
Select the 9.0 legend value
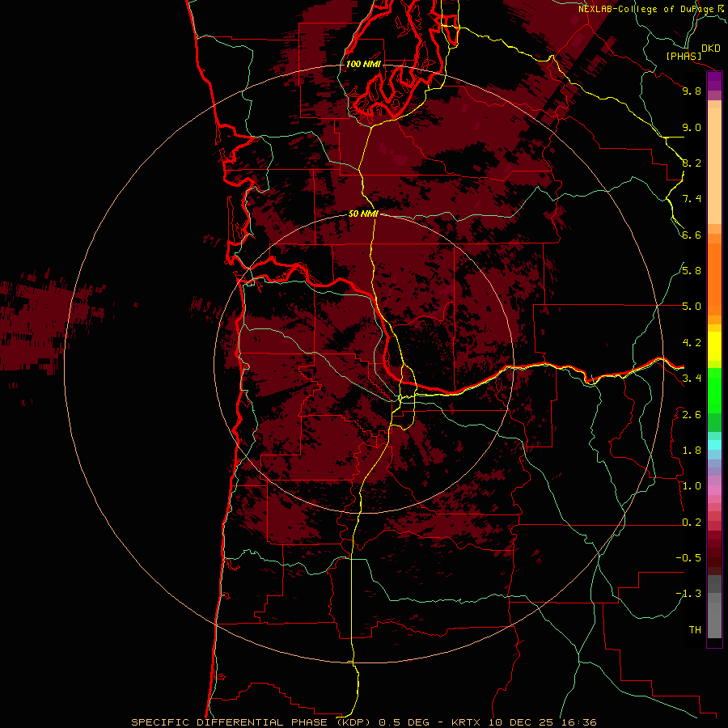692,127
